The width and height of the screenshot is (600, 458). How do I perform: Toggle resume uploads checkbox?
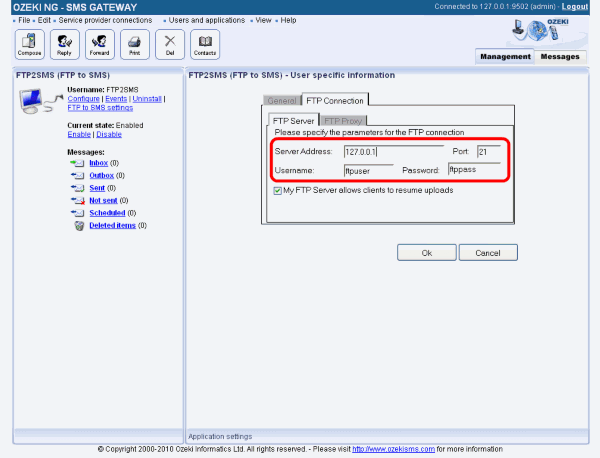pyautogui.click(x=277, y=191)
